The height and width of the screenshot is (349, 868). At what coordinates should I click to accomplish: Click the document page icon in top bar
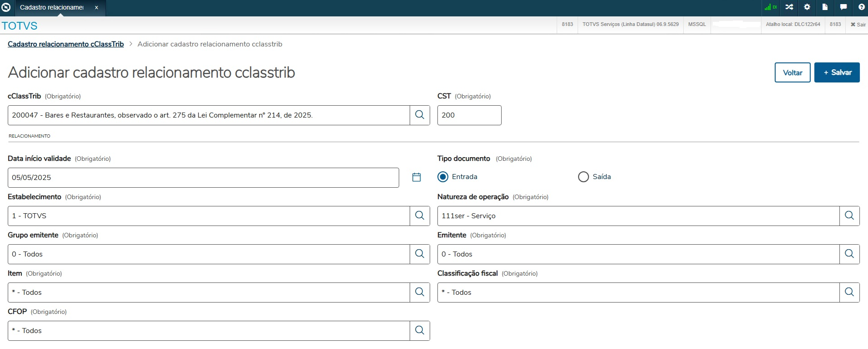[x=825, y=7]
